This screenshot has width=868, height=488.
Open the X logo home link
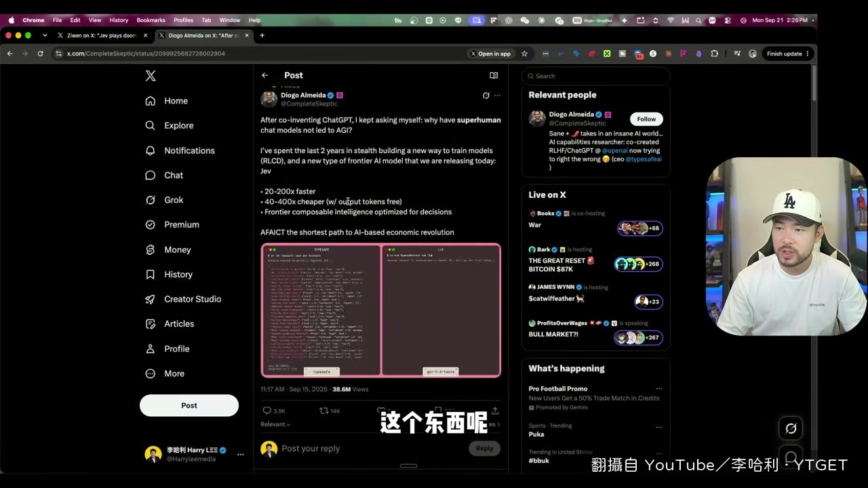point(151,76)
